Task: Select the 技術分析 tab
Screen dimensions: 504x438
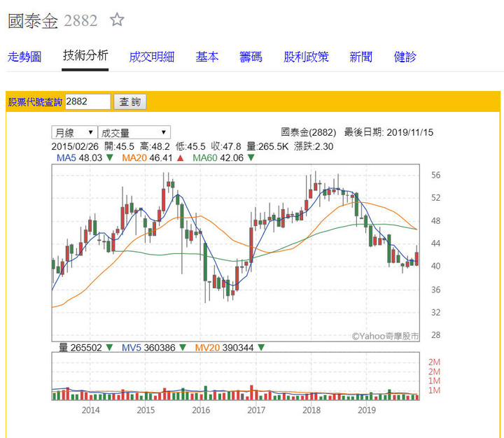Action: tap(85, 55)
